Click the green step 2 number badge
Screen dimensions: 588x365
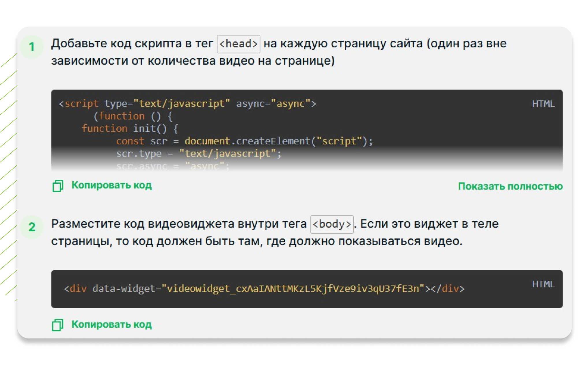click(32, 227)
